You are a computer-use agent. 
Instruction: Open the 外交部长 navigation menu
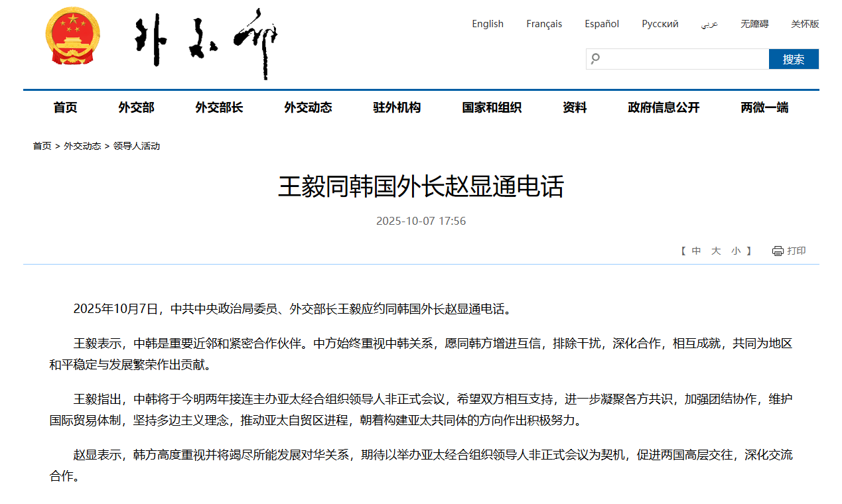pos(219,107)
